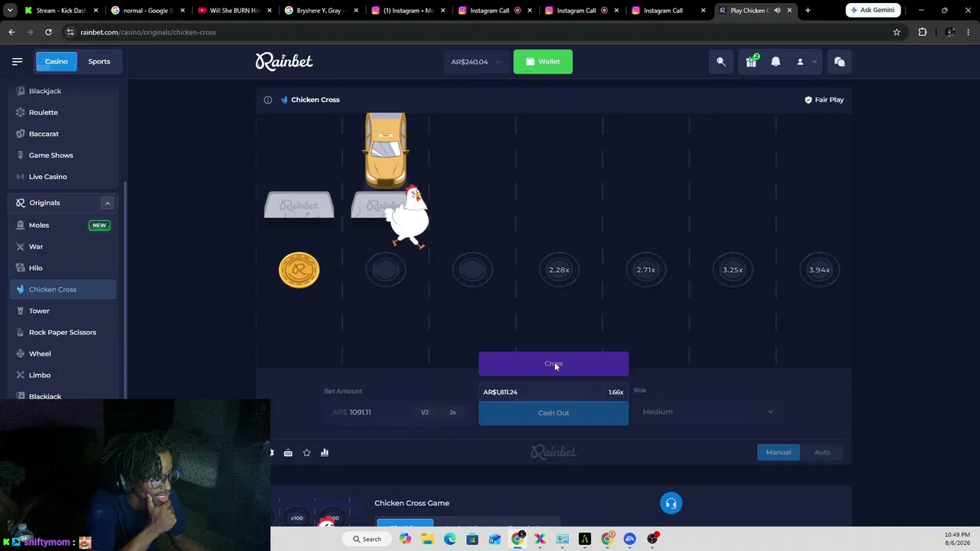Screen dimensions: 980x551
Task: Select Rock Paper Scissors in the sidebar
Action: (x=63, y=332)
